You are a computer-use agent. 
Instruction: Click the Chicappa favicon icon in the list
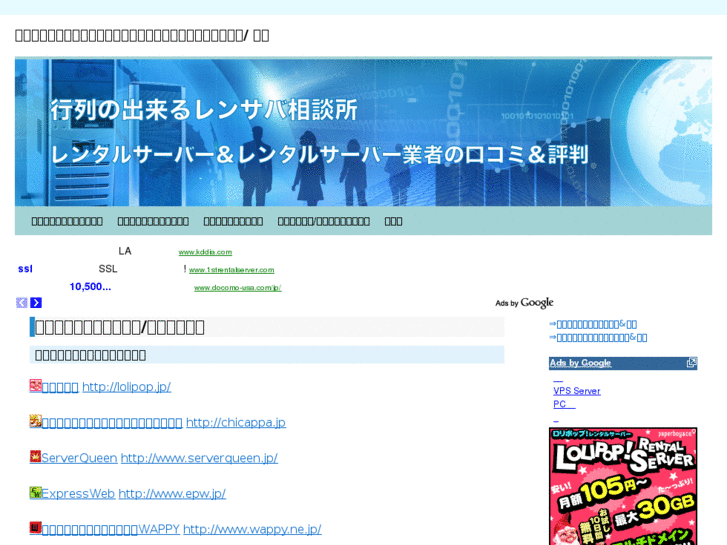click(x=35, y=422)
